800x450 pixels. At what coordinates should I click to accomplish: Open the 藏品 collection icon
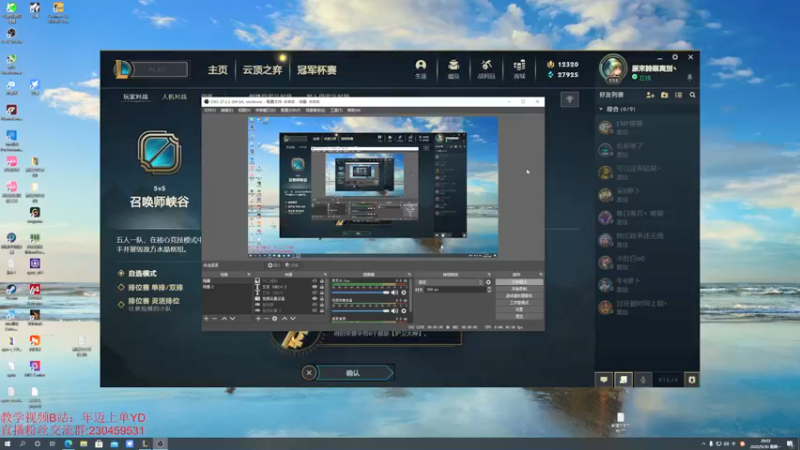[453, 69]
